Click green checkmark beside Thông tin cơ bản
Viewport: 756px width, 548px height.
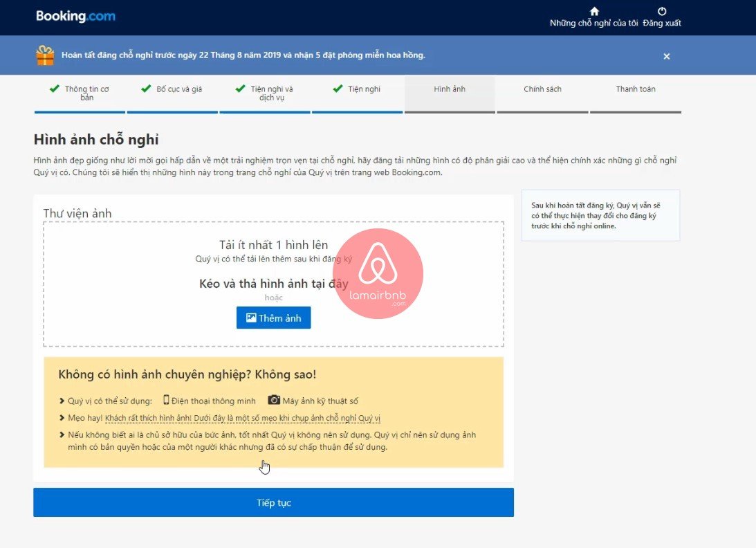tap(55, 89)
